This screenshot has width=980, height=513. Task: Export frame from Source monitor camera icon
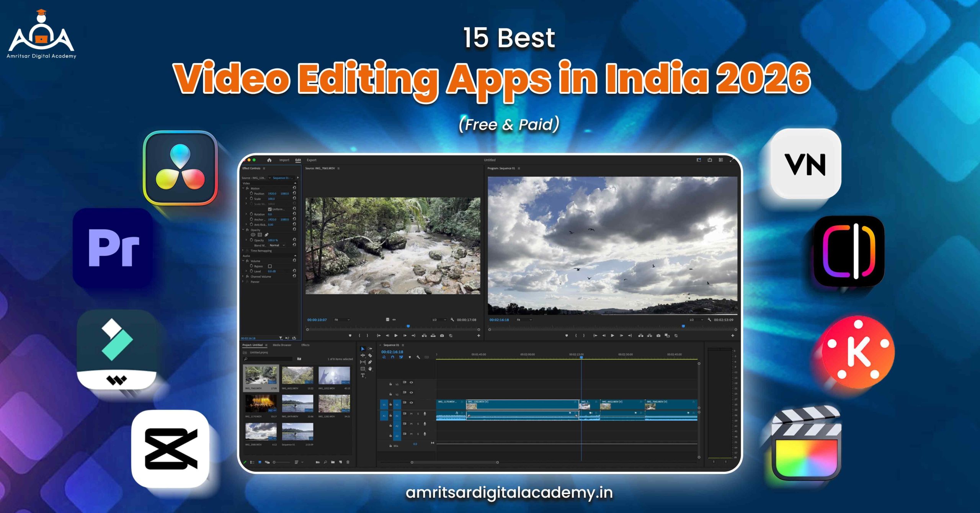442,335
